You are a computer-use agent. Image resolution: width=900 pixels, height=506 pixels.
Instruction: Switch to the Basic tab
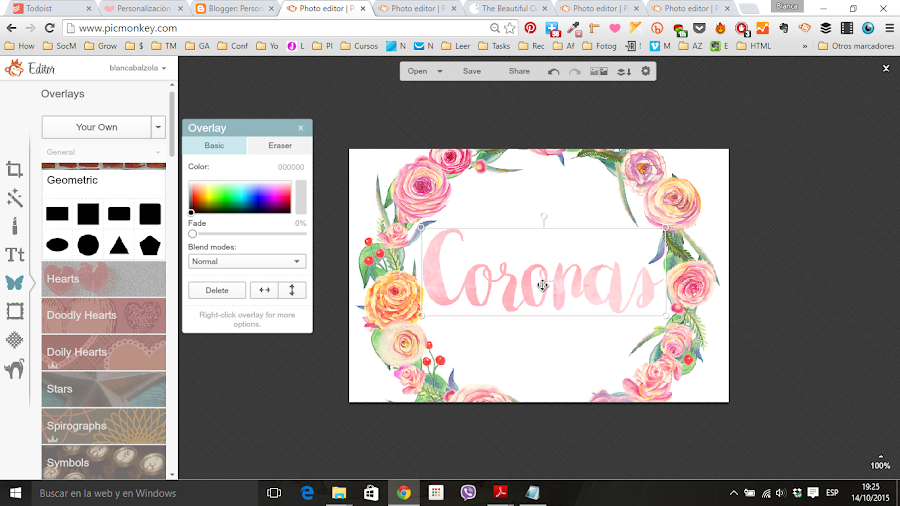214,145
